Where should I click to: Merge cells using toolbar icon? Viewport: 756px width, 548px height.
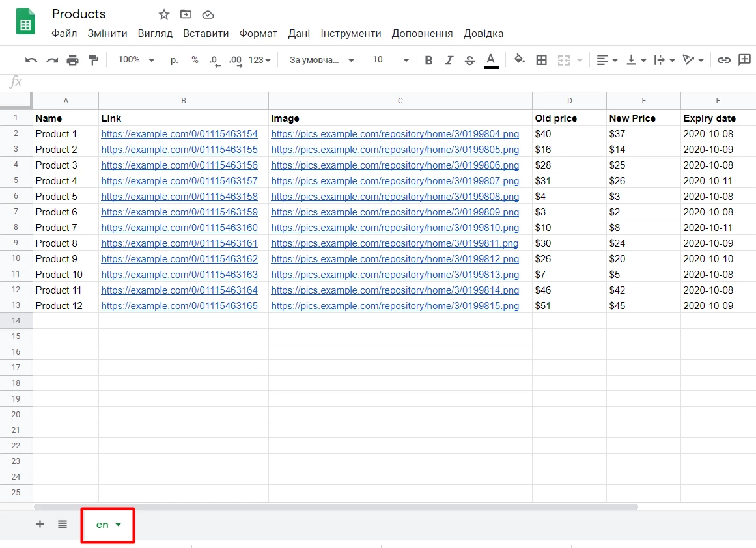(564, 61)
